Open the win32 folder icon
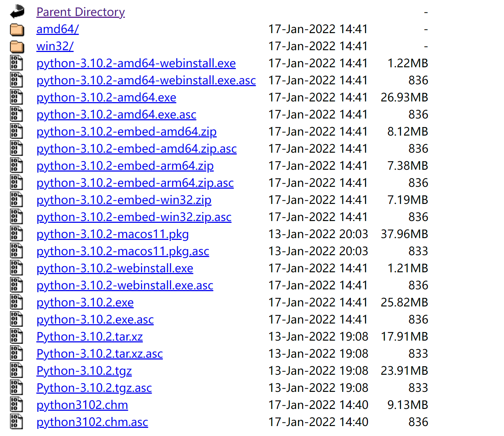This screenshot has height=436, width=504. coord(16,46)
